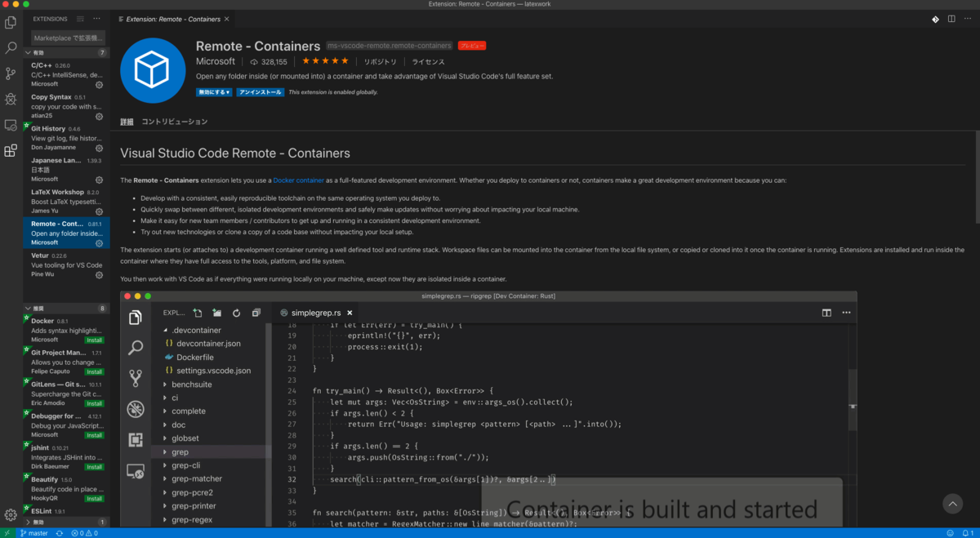
Task: Click the scroll-to-top round arrow button
Action: (x=952, y=503)
